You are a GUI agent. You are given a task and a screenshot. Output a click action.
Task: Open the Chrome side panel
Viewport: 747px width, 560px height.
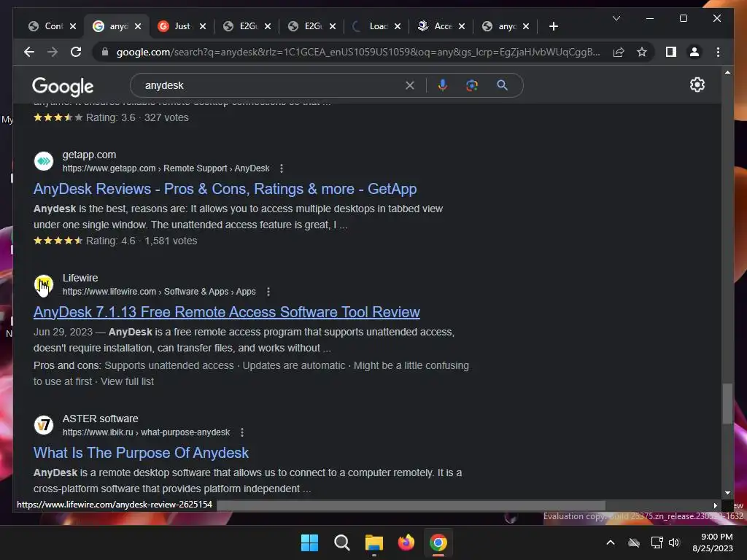coord(671,52)
